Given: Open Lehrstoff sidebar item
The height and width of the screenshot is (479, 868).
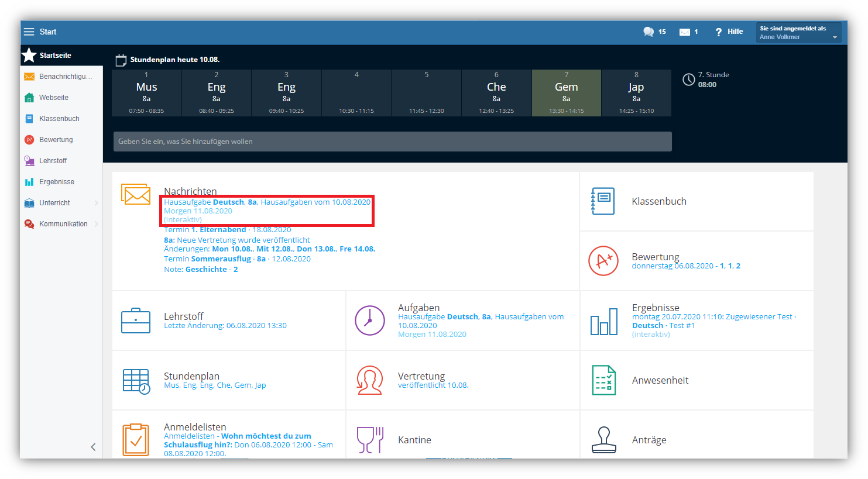Looking at the screenshot, I should coord(61,161).
